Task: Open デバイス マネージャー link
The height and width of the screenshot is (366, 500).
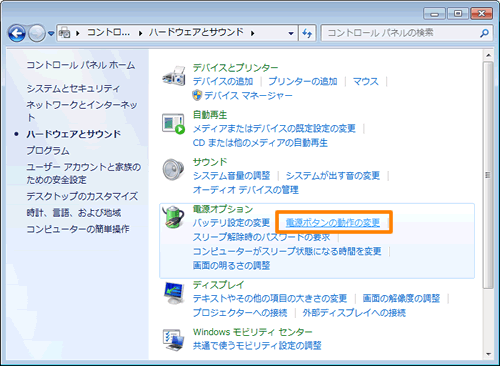Action: [248, 96]
